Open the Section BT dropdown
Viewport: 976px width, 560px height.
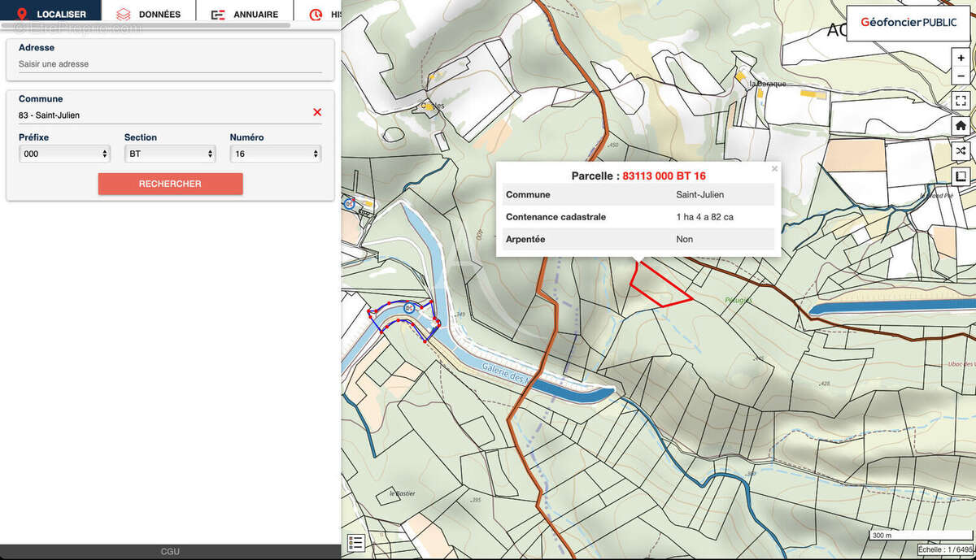pos(170,154)
